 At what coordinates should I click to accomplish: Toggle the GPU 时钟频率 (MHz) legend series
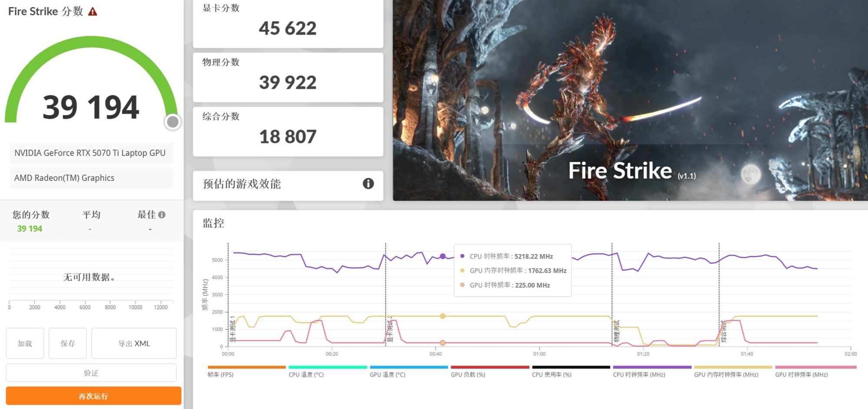point(816,372)
